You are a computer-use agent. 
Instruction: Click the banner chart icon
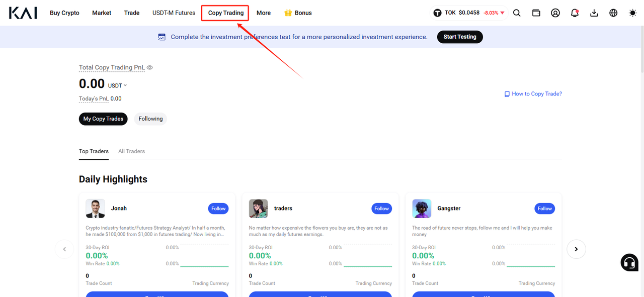pyautogui.click(x=162, y=37)
